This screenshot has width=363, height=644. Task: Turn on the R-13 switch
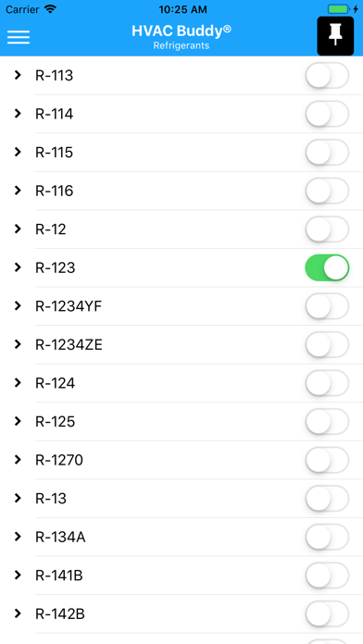pyautogui.click(x=327, y=499)
